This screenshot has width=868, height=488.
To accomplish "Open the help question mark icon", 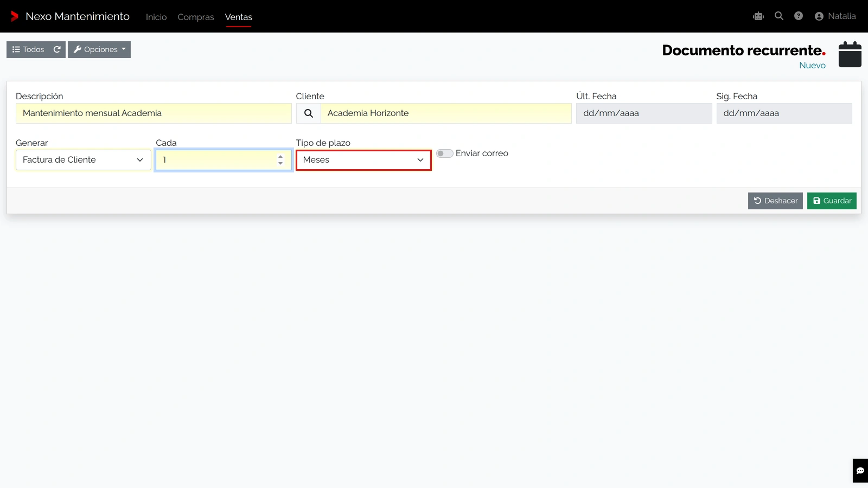I will (x=799, y=16).
